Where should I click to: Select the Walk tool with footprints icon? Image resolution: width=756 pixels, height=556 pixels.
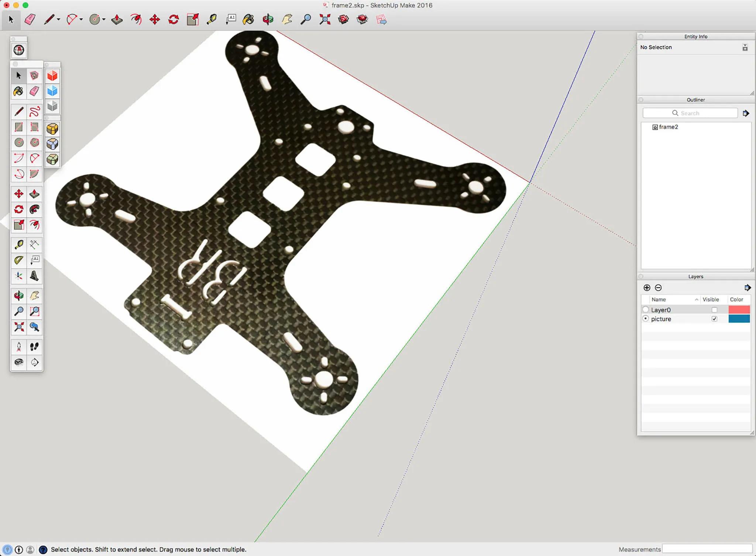point(34,347)
